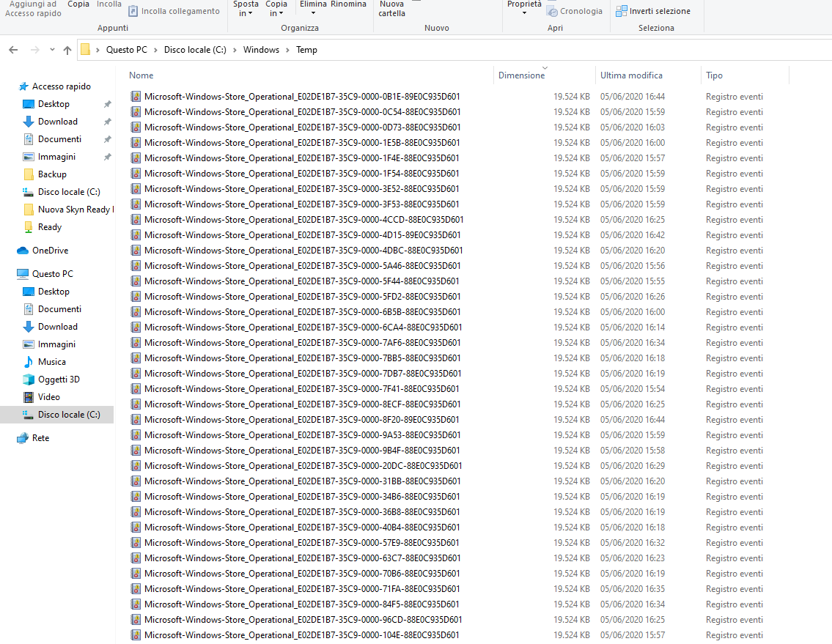Image resolution: width=832 pixels, height=644 pixels.
Task: Expand the Proprietà dropdown arrow
Action: (x=524, y=13)
